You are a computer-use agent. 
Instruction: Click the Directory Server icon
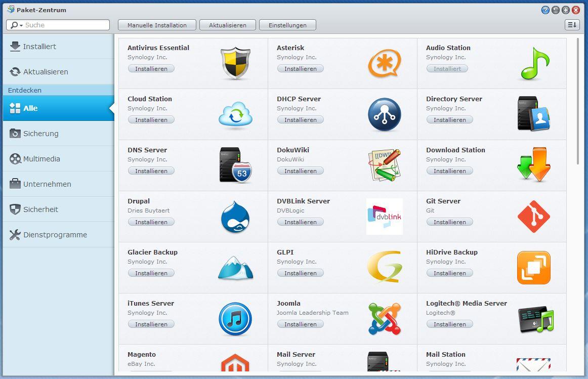[x=534, y=113]
